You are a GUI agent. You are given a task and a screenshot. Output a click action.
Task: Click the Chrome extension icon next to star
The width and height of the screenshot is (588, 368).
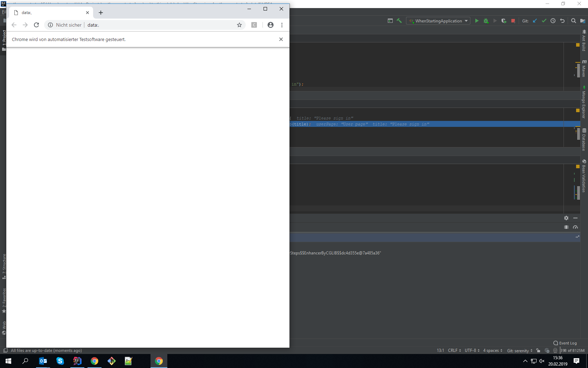254,25
